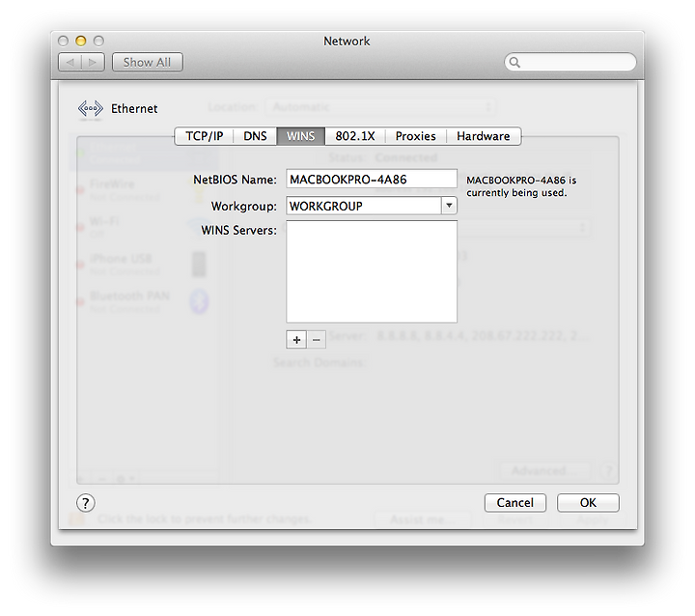Click the Show All button
Image resolution: width=695 pixels, height=616 pixels.
click(147, 63)
